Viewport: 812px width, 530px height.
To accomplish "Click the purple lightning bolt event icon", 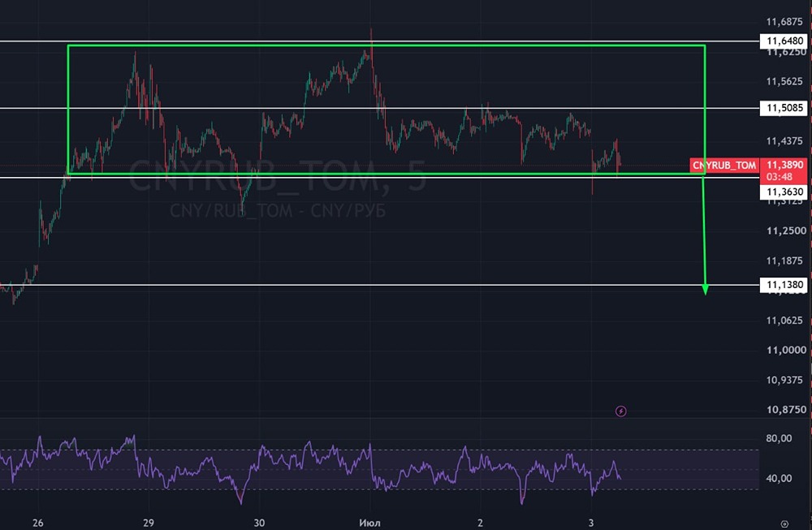I will click(620, 412).
